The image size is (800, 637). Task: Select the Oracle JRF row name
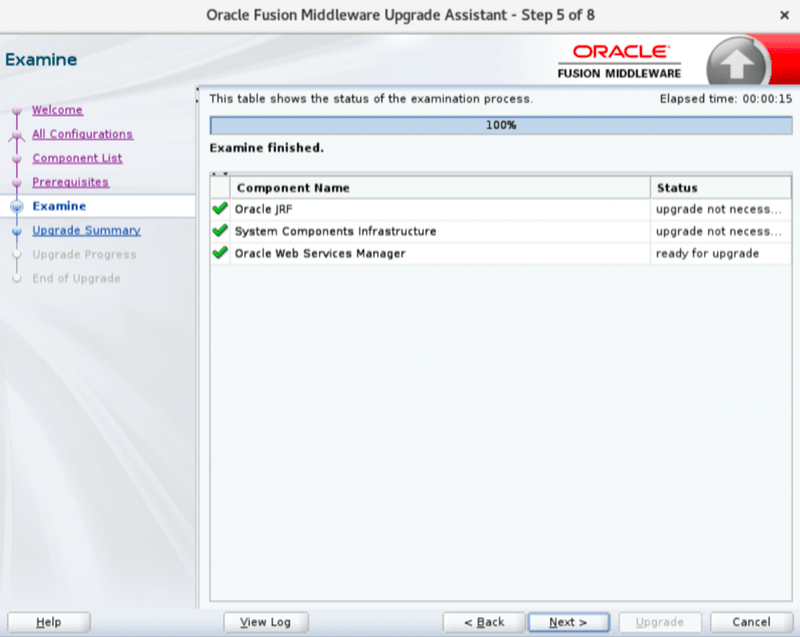click(263, 209)
